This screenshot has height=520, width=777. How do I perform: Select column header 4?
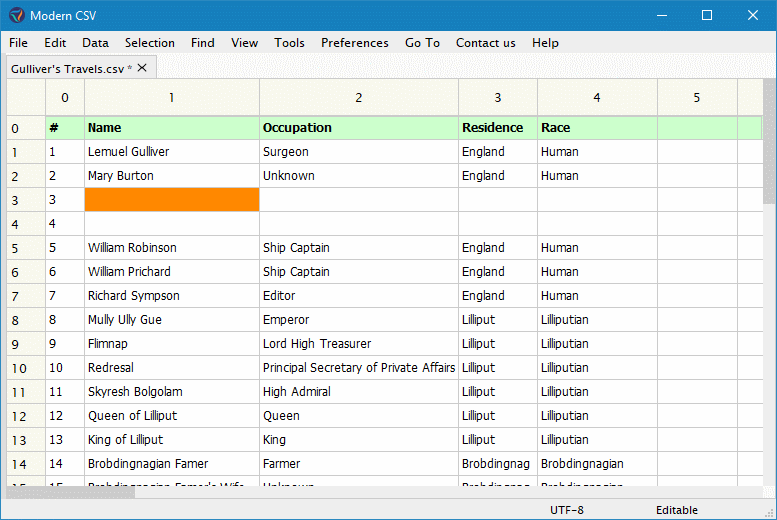597,98
